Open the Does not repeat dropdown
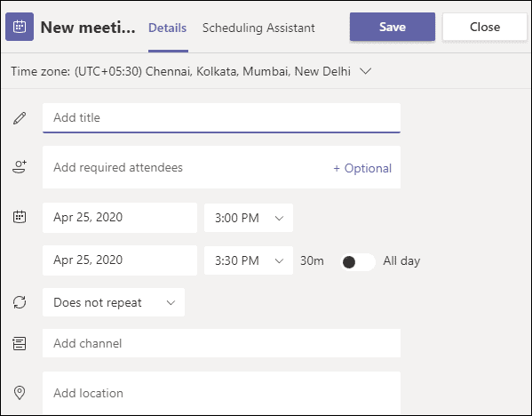Screen dimensions: 532x416 (114, 302)
